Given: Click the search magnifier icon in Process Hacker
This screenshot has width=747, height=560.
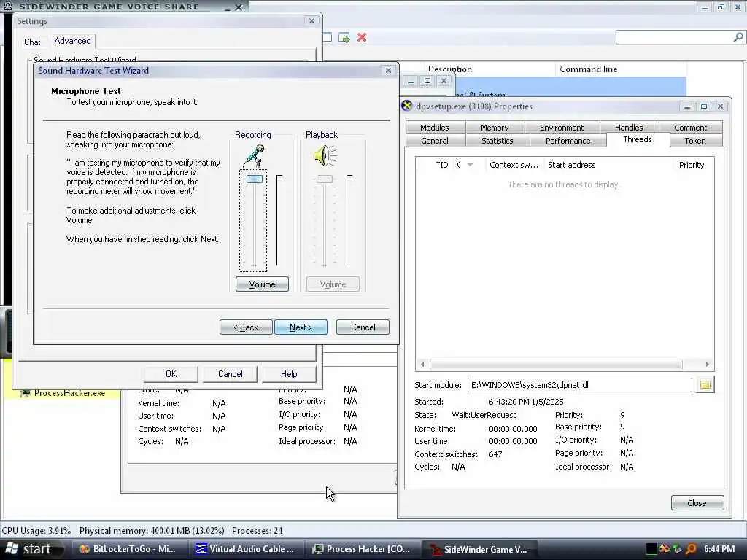Looking at the screenshot, I should [738, 37].
